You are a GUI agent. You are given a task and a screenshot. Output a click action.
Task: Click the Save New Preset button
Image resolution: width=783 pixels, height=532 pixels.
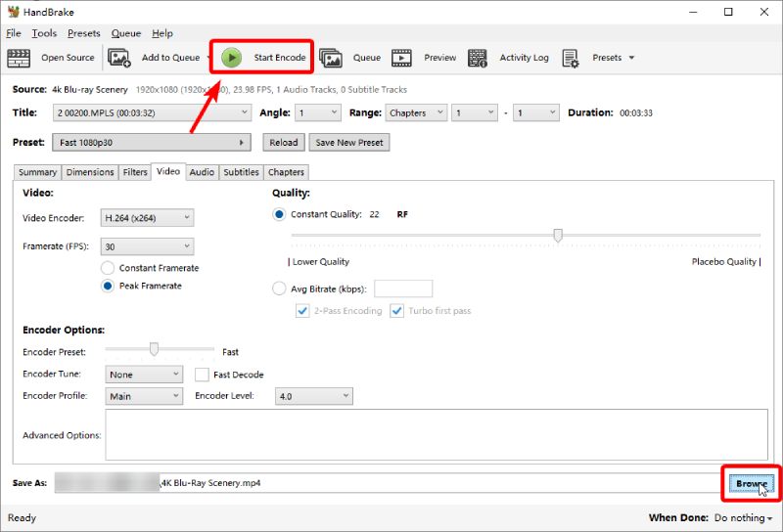click(349, 142)
